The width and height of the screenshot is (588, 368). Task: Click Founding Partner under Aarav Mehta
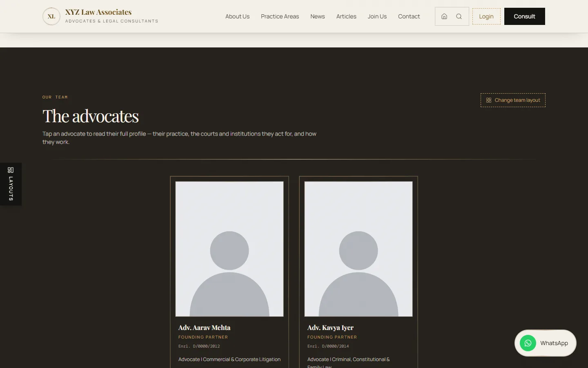point(203,337)
